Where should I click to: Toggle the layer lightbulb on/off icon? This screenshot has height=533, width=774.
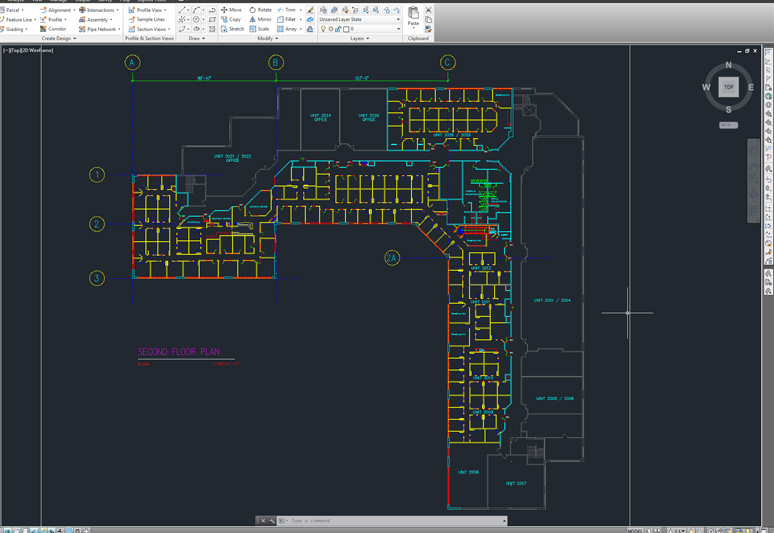tap(322, 29)
